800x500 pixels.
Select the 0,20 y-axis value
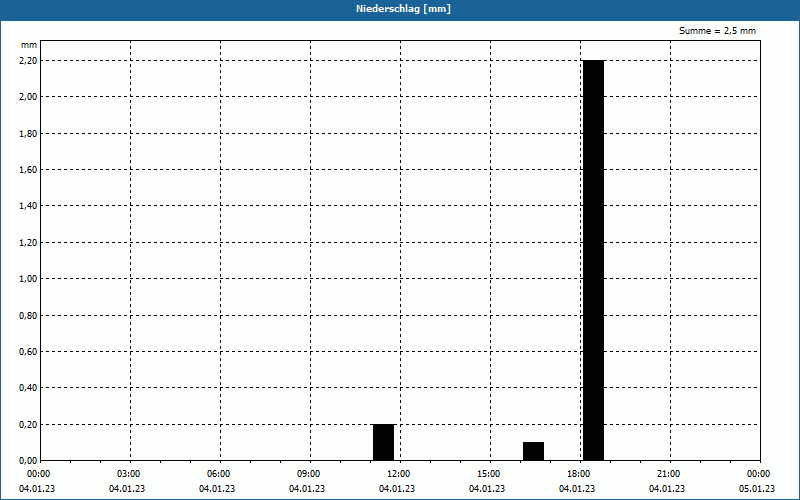(28, 425)
